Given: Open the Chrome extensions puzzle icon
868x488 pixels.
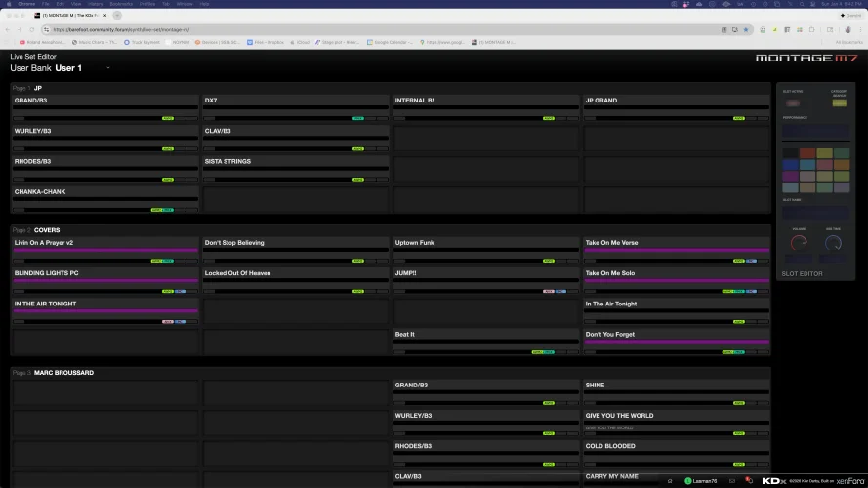Looking at the screenshot, I should (x=812, y=30).
